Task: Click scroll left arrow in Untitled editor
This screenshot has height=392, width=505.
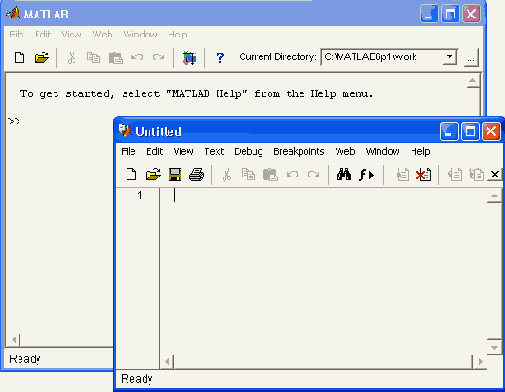Action: click(x=167, y=361)
